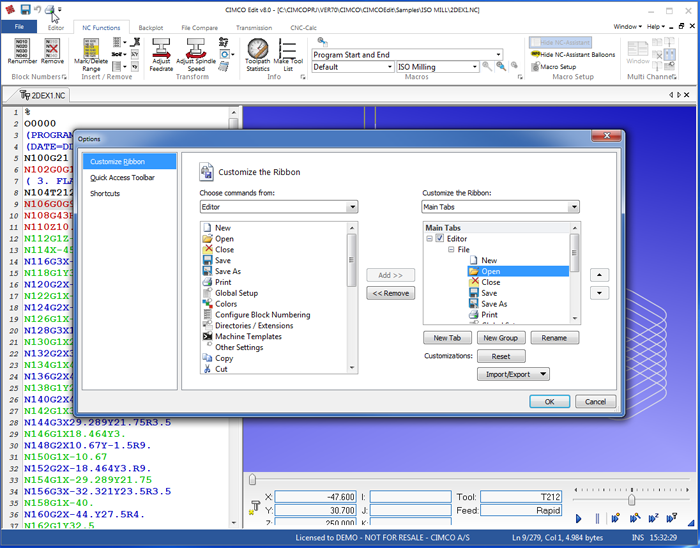700x548 pixels.
Task: Click the Make Tool List icon
Action: click(288, 48)
